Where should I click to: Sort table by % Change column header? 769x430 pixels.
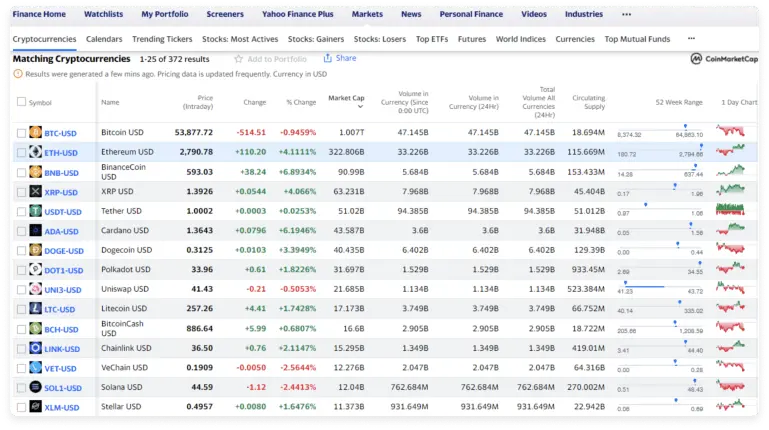pos(300,102)
